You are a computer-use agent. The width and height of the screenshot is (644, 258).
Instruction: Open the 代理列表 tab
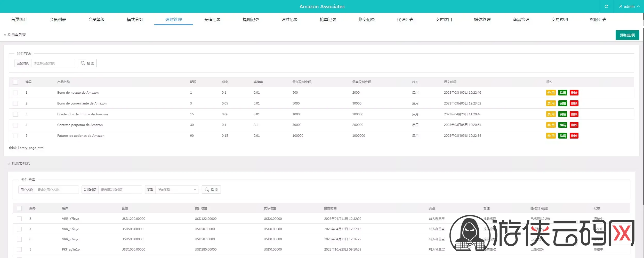(x=405, y=20)
